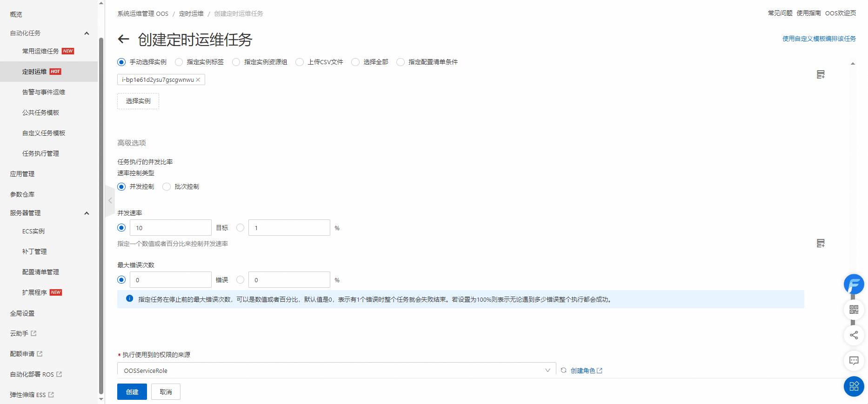Open external link icon beside 弹性伸缩 ESS
The height and width of the screenshot is (404, 868).
[x=51, y=395]
